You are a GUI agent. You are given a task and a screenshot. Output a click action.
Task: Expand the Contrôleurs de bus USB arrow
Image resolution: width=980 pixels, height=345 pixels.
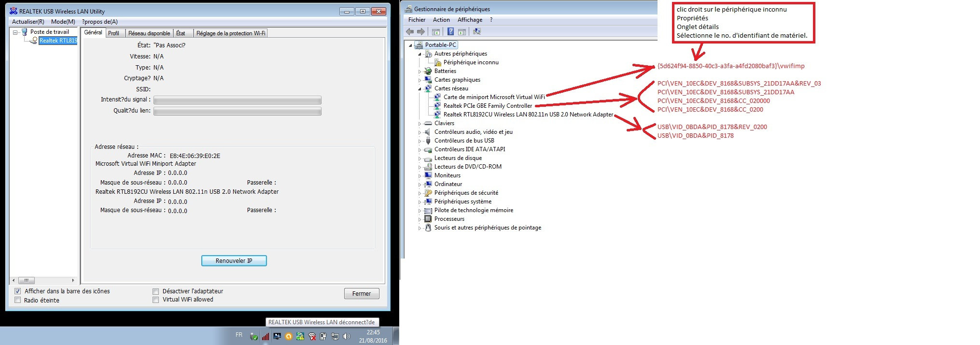(x=420, y=141)
